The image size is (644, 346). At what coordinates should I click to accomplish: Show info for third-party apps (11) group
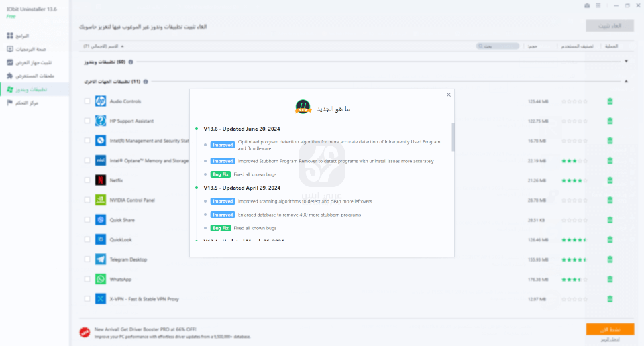[146, 82]
